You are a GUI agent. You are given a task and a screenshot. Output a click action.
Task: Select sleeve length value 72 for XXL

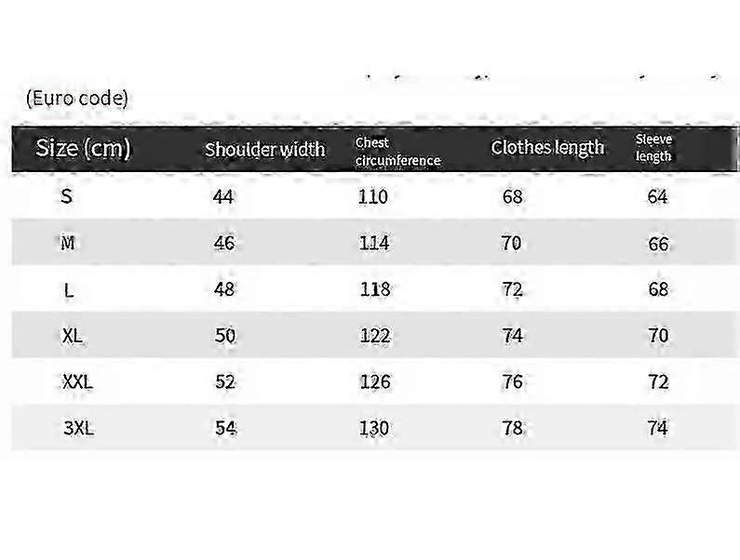pos(658,381)
